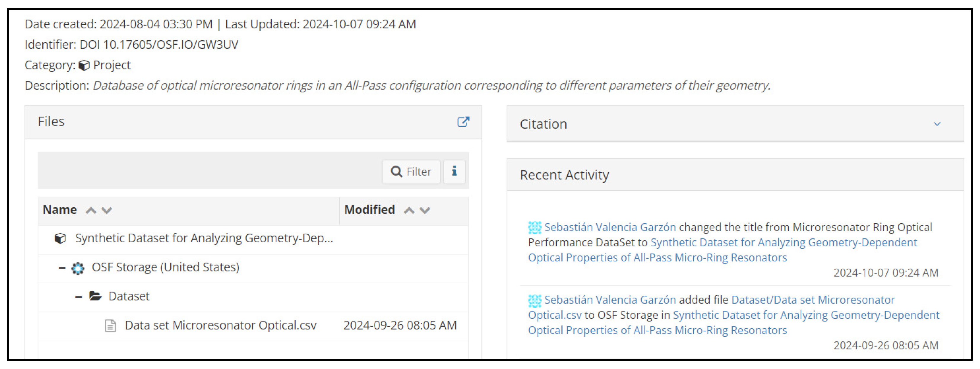Sort Modified column ascending
Viewport: 980px width, 369px height.
click(409, 211)
